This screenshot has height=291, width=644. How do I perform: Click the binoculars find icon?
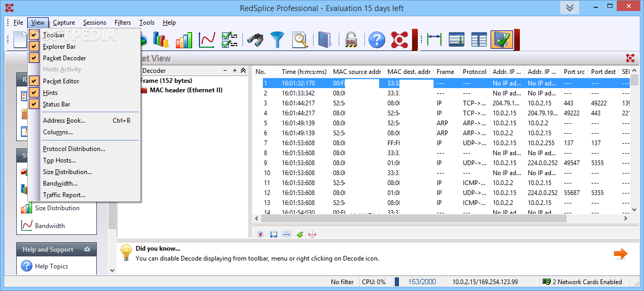pyautogui.click(x=256, y=40)
